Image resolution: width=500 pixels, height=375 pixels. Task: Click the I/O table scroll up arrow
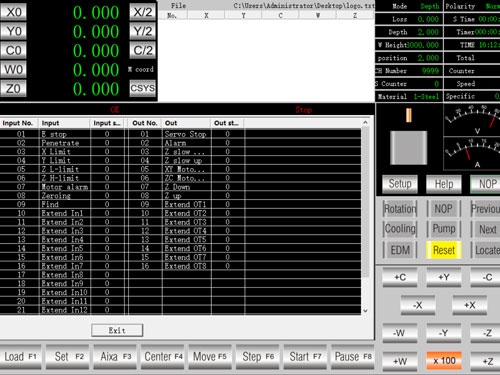point(365,123)
